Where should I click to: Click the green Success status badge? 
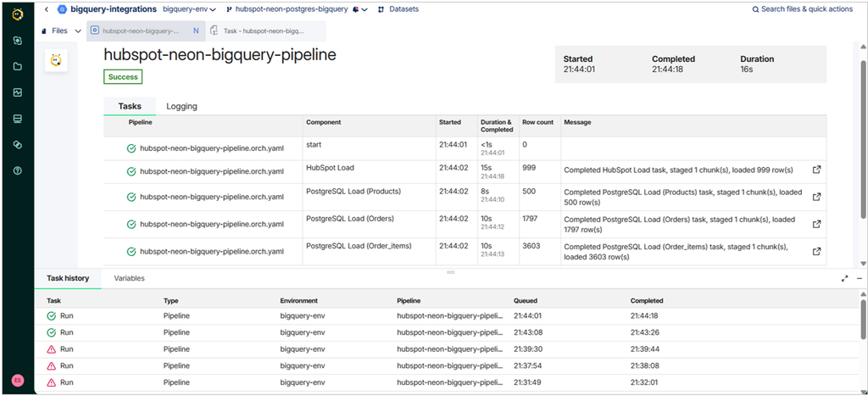(123, 77)
